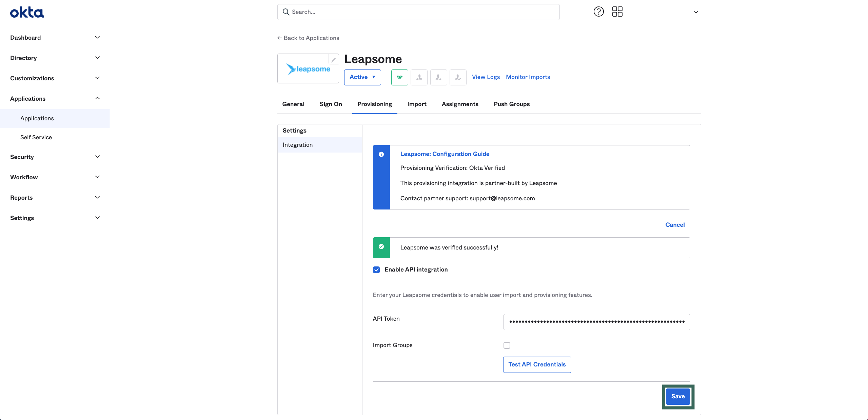The image size is (868, 420).
Task: Expand the Dashboard sidebar section
Action: coord(55,38)
